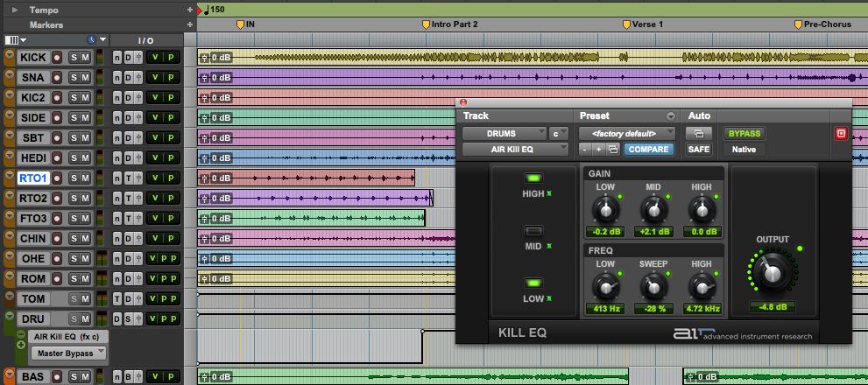Record-arm the HEDI track

57,157
